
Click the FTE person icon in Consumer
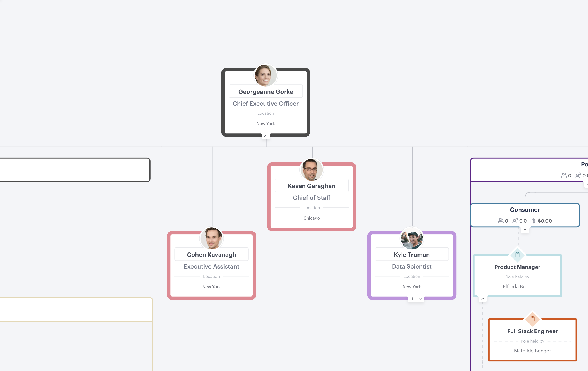515,221
